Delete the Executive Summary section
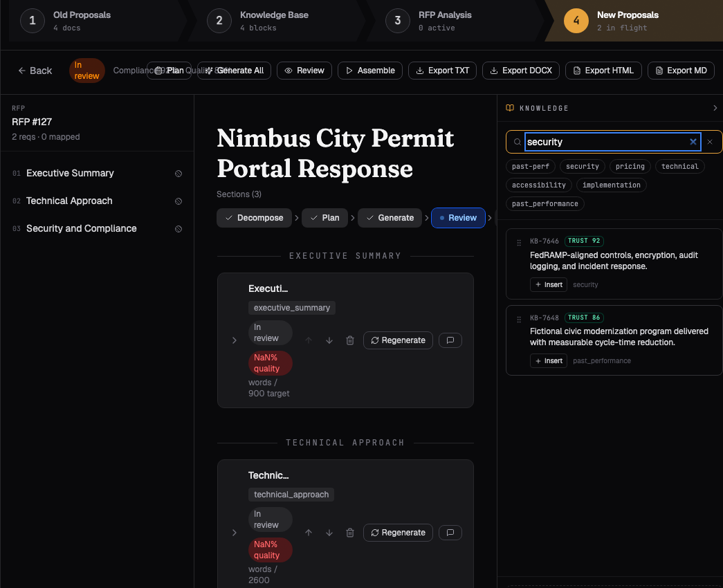723x588 pixels. tap(350, 340)
